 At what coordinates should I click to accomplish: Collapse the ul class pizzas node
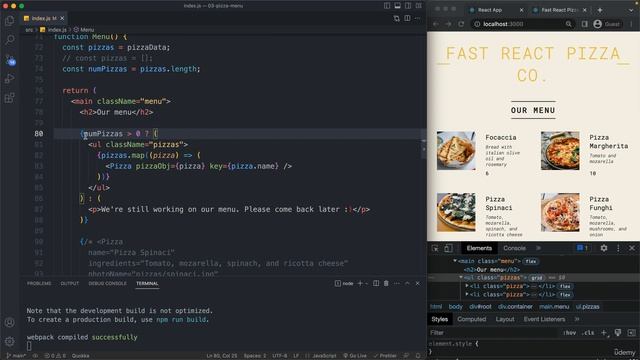[x=461, y=278]
